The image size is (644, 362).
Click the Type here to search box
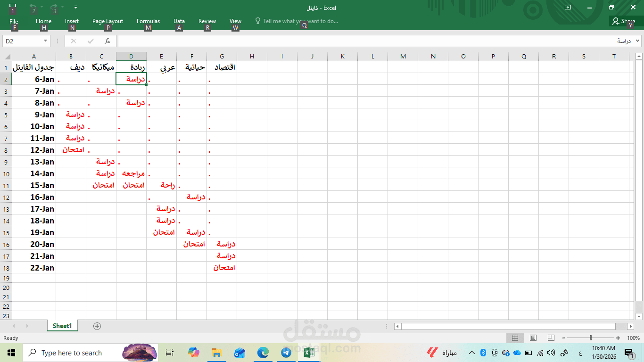click(91, 353)
